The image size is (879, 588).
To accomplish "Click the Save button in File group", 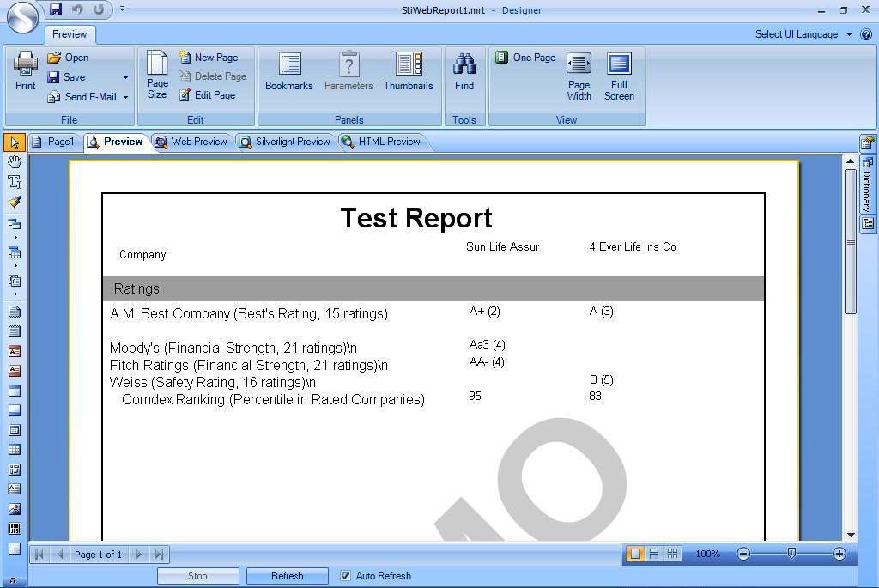I will click(x=67, y=76).
